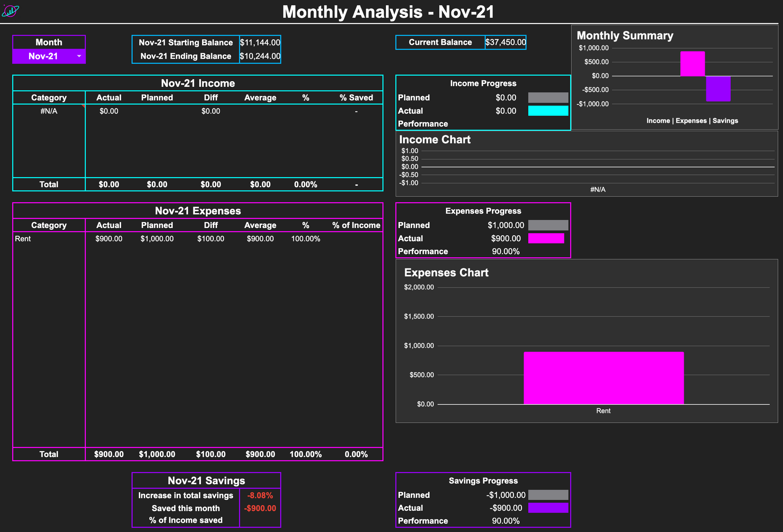Open the Nov-21 month dropdown arrow
Screen dimensions: 783x532
coord(79,56)
